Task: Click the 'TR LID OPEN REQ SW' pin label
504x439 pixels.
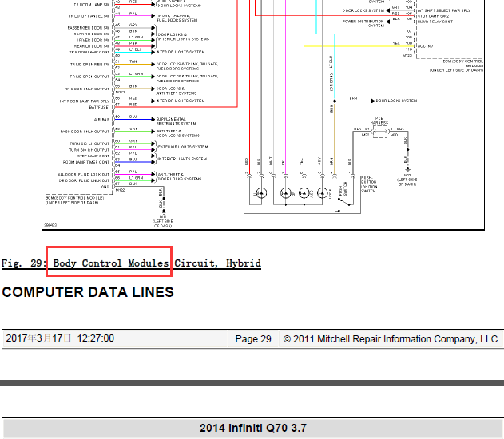Action: point(90,65)
